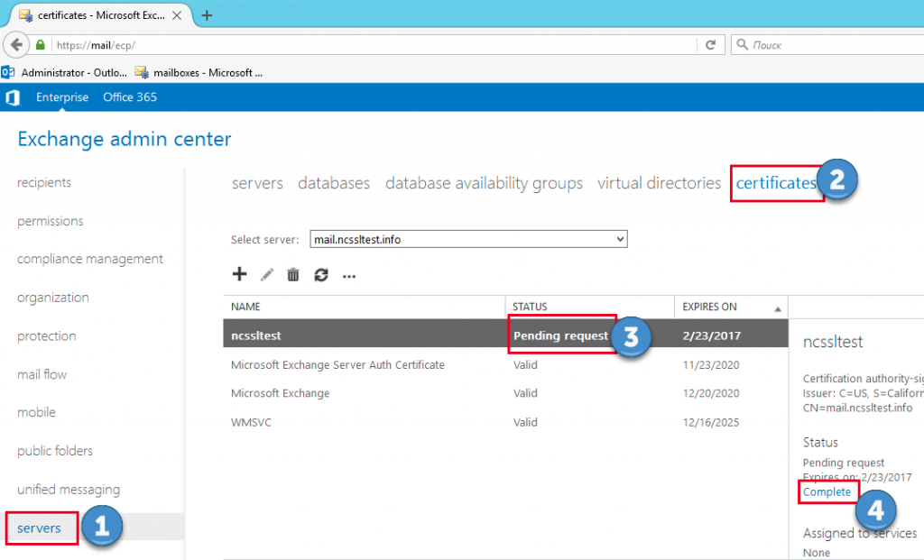Click the green padlock security icon
Image resolution: width=924 pixels, height=560 pixels.
(x=40, y=45)
